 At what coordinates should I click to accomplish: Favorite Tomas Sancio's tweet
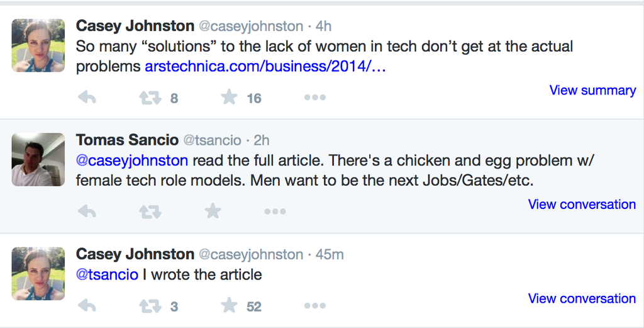[213, 212]
